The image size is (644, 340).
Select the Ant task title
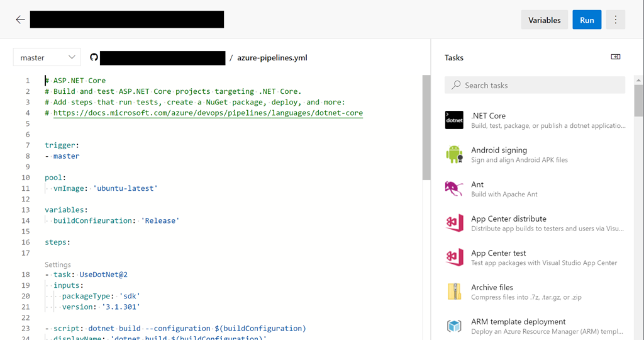pos(477,184)
